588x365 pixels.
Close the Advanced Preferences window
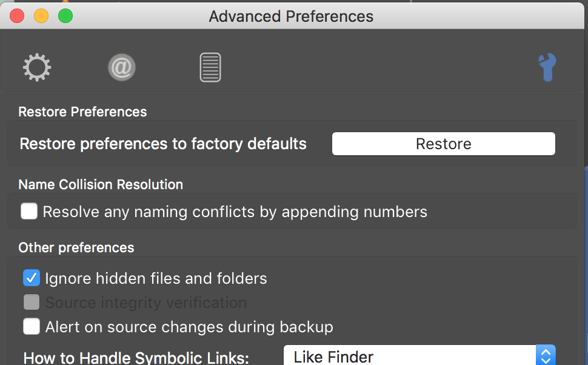coord(17,16)
